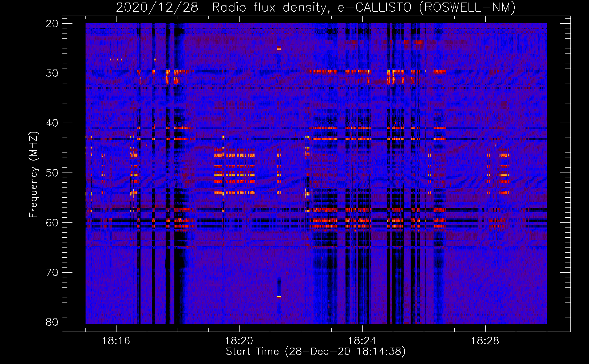Click the bright yellow spot near 75 MHz

(279, 297)
